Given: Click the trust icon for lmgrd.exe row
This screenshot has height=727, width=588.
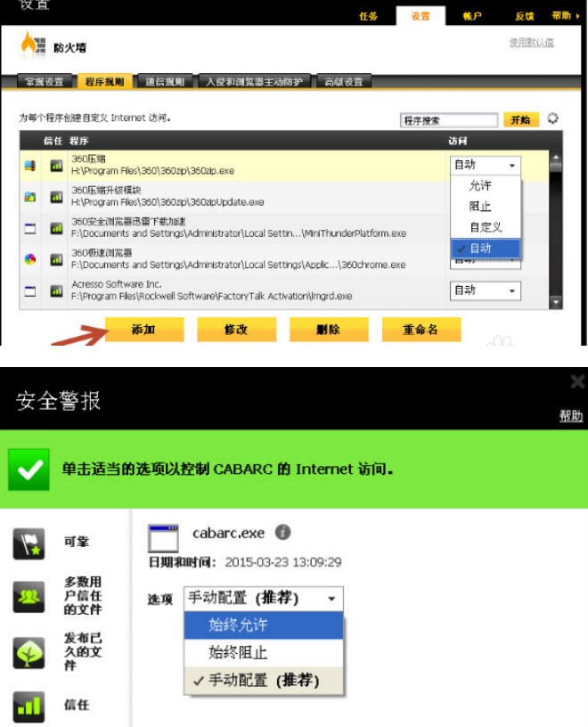Looking at the screenshot, I should tap(57, 291).
